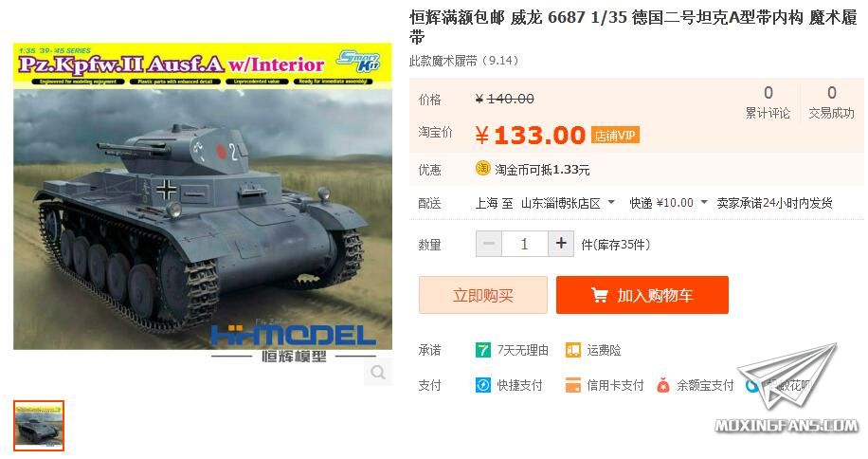Click the main Pz.Kpfw.II product image

pyautogui.click(x=203, y=196)
